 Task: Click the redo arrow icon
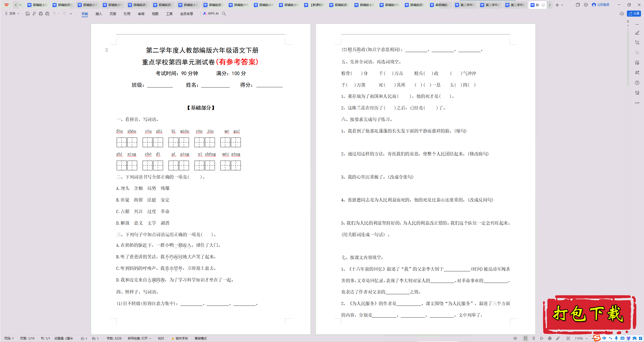[64, 14]
